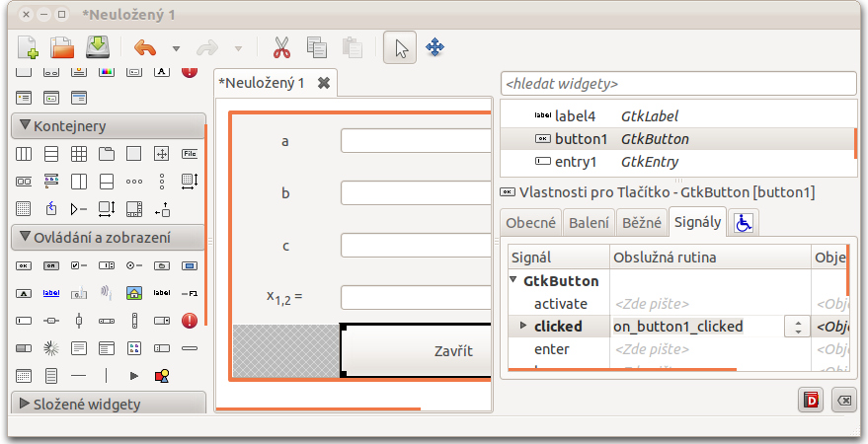Pick the check button widget in palette
Screen dimensions: 868x444
[x=79, y=266]
